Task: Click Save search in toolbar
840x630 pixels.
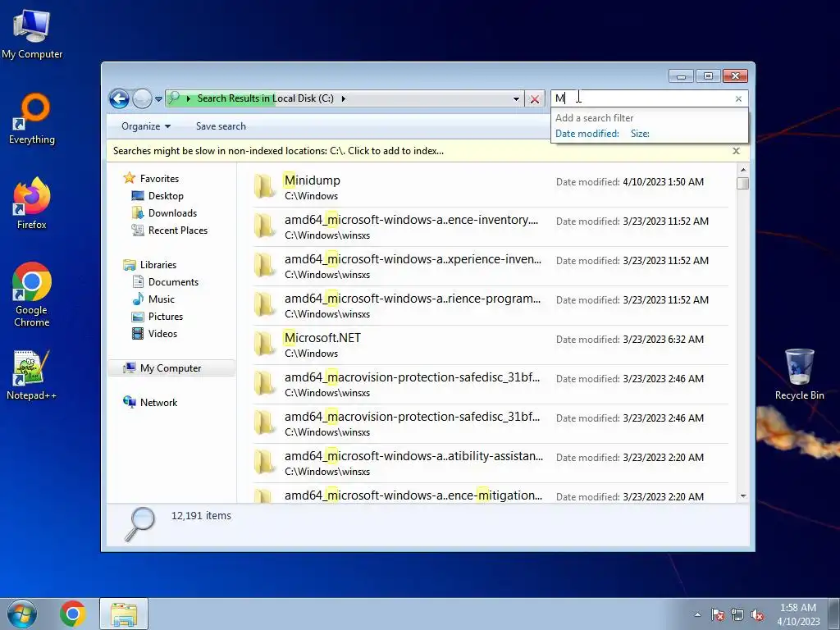Action: tap(221, 126)
